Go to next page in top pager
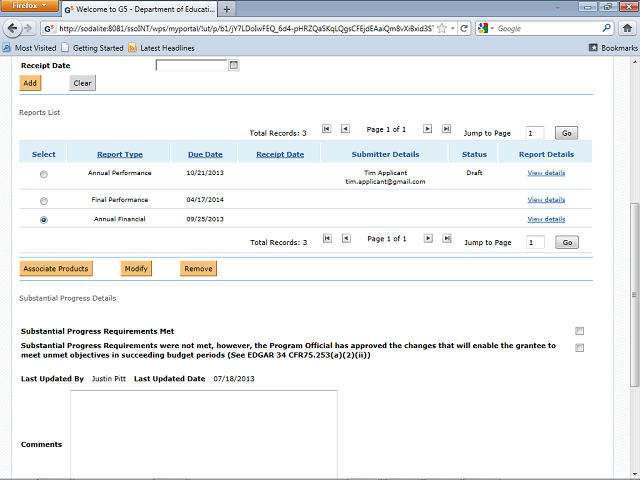 427,129
